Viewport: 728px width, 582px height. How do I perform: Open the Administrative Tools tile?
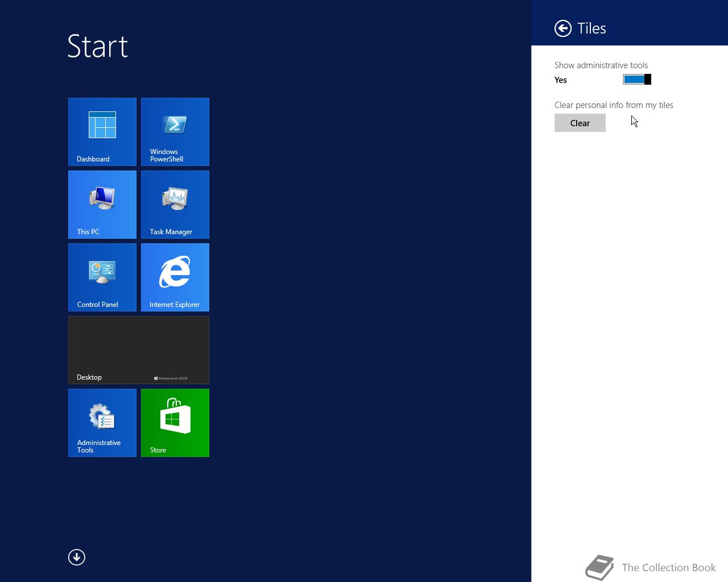tap(102, 423)
